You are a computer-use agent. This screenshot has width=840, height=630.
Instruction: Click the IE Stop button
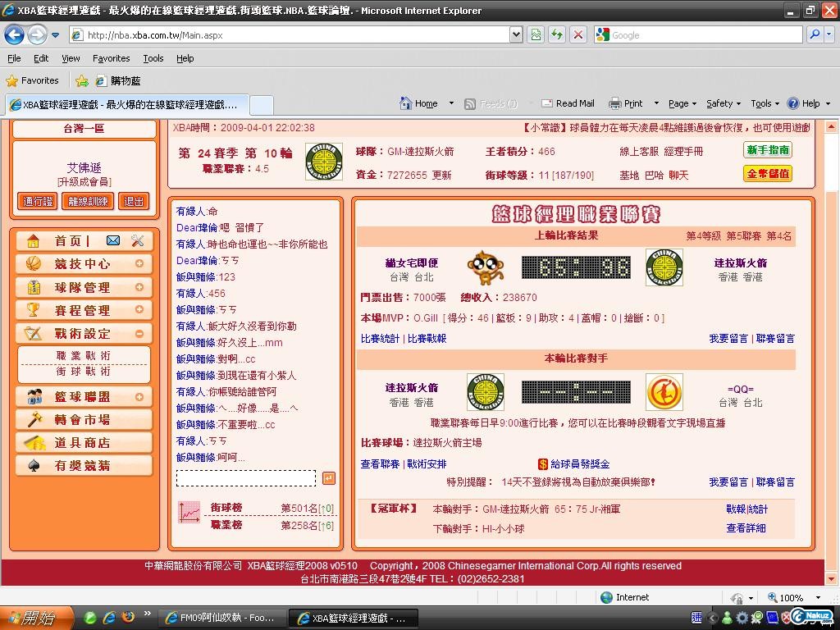click(578, 34)
